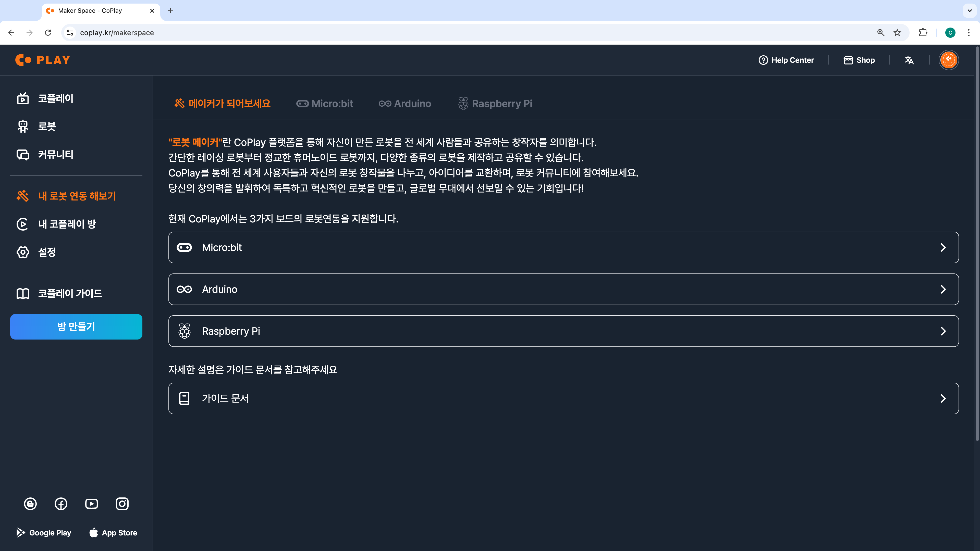The width and height of the screenshot is (980, 551).
Task: Click the TV icon beside 코플레이
Action: [x=23, y=98]
